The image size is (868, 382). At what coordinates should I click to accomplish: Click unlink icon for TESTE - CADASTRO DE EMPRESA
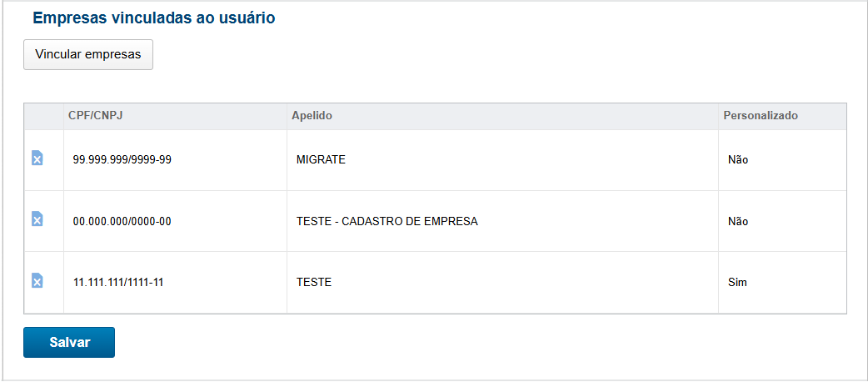(x=37, y=219)
